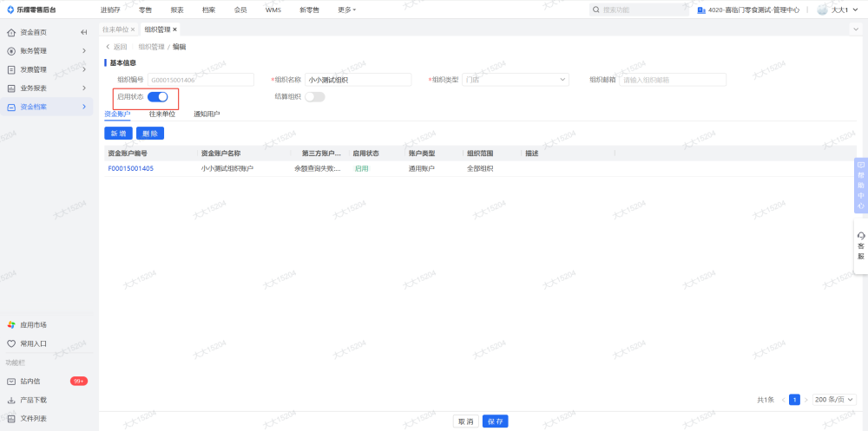Click the 组织编号 disabled field
868x431 pixels.
(201, 80)
